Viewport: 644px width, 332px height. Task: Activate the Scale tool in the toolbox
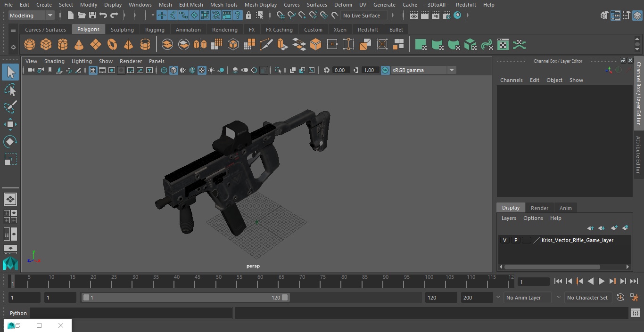pyautogui.click(x=10, y=159)
